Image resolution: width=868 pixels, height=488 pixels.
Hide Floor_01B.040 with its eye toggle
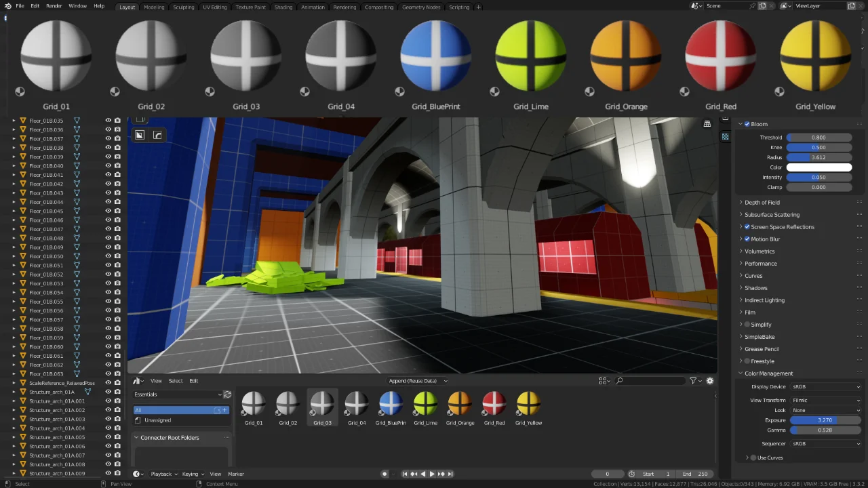[108, 165]
